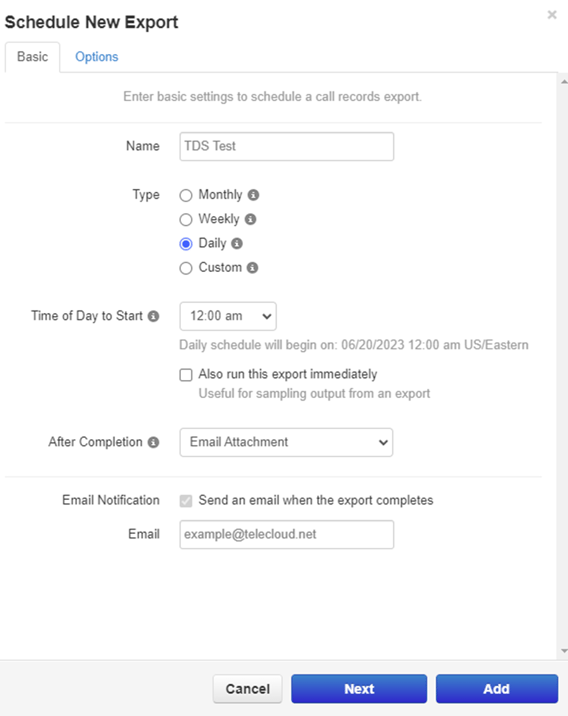Viewport: 568px width, 716px height.
Task: Click the info icon beside Custom
Action: (x=252, y=268)
